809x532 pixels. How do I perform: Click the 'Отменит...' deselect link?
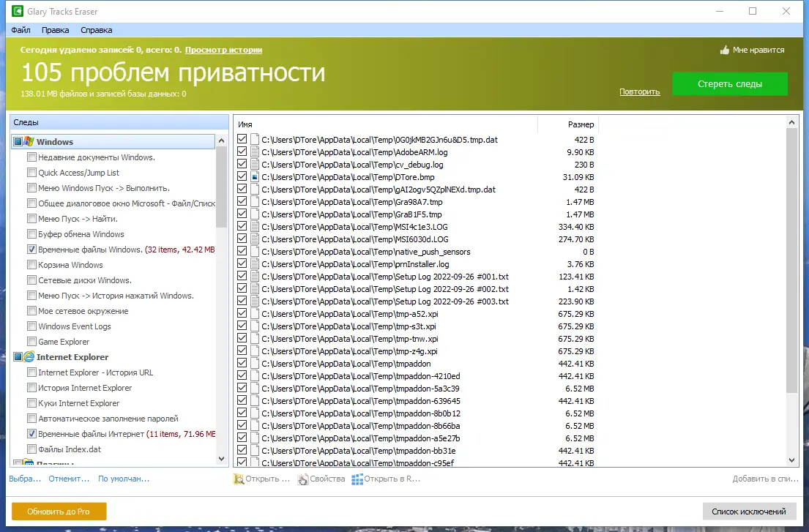[x=69, y=479]
